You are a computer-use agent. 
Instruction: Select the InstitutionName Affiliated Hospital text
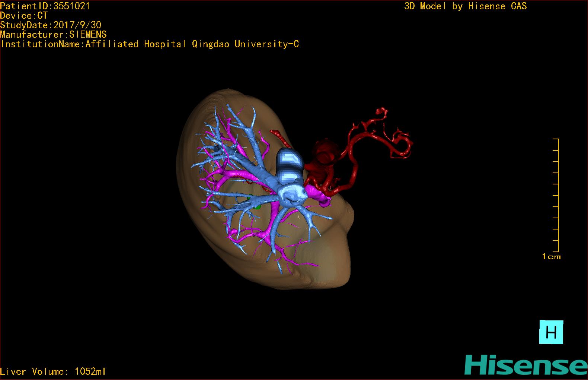pos(150,44)
